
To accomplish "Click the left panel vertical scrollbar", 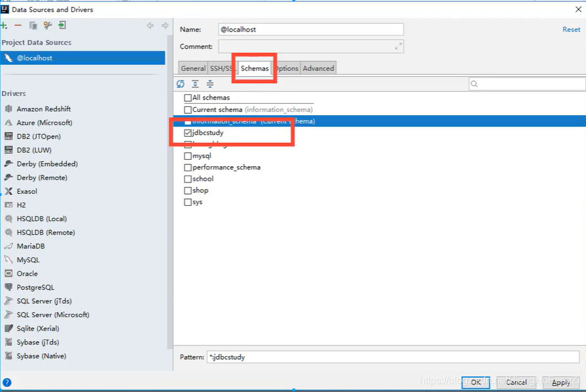I will [170, 191].
